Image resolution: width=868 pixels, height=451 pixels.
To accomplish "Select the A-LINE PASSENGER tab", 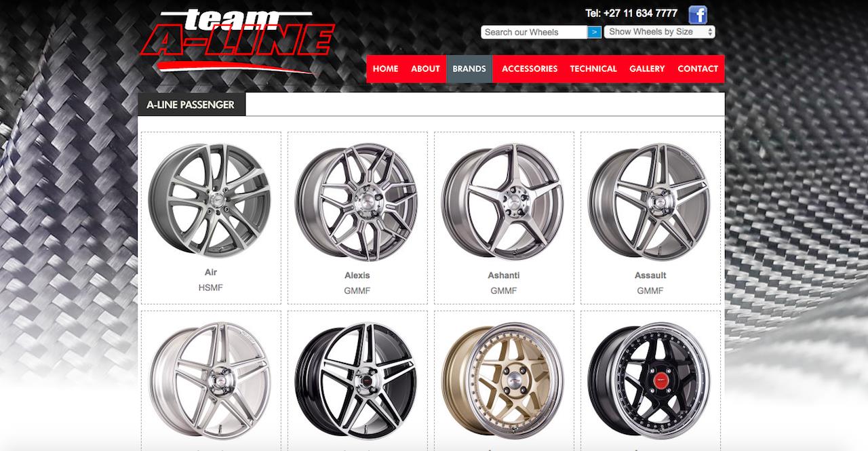I will [x=192, y=104].
